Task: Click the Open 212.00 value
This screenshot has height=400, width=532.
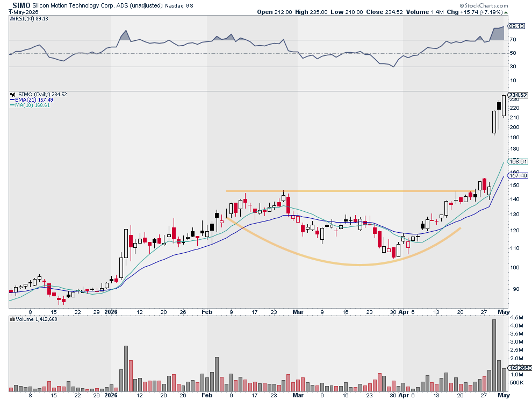Action: [x=275, y=12]
